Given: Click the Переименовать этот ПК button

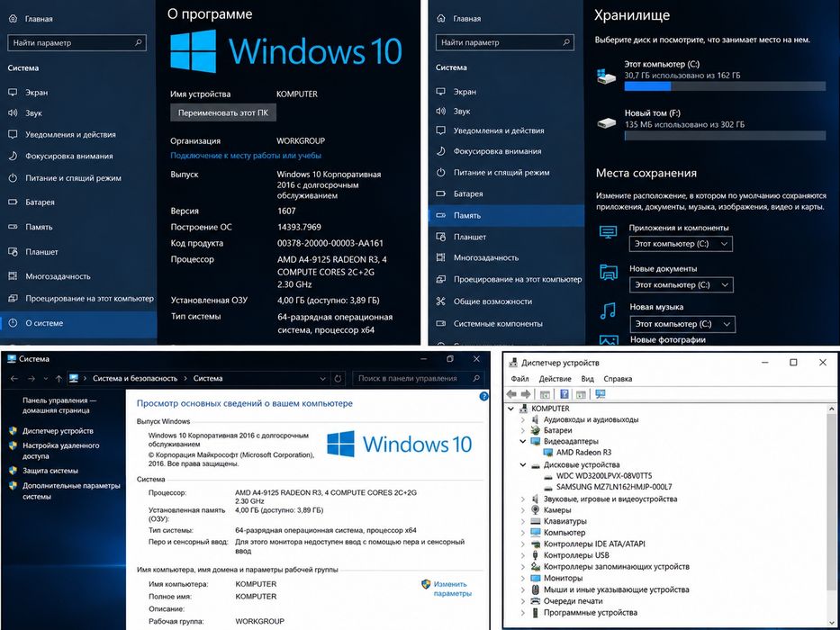Looking at the screenshot, I should pos(223,113).
